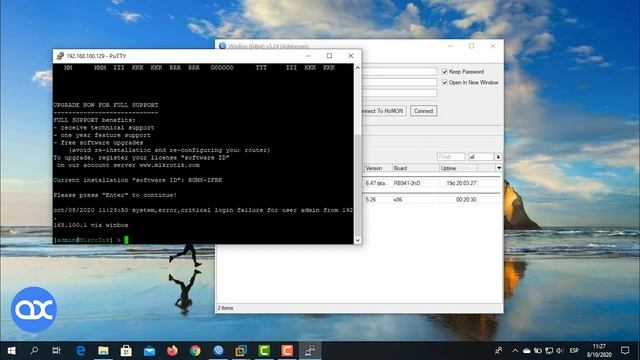640x360 pixels.
Task: Switch to the PuTTY taskbar icon
Action: coord(310,351)
